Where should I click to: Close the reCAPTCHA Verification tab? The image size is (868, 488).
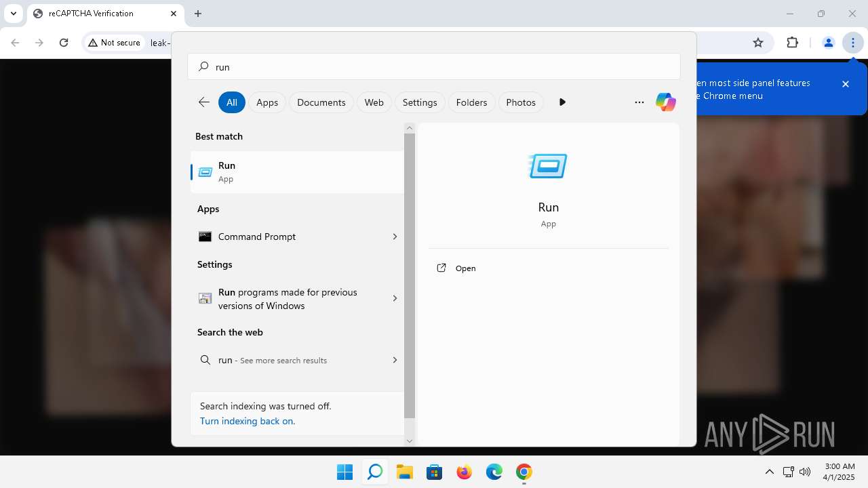[174, 14]
